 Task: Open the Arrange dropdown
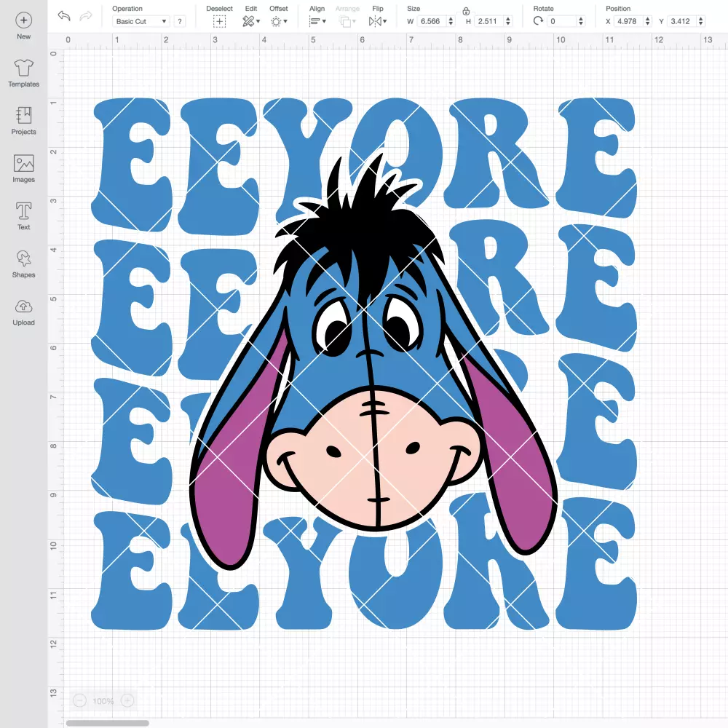347,21
